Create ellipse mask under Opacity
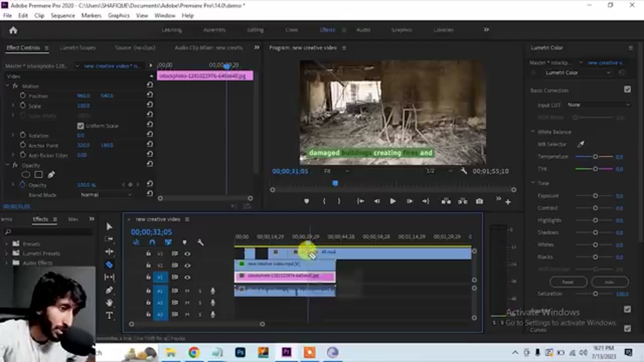Screen dimensions: 644x362 point(26,174)
